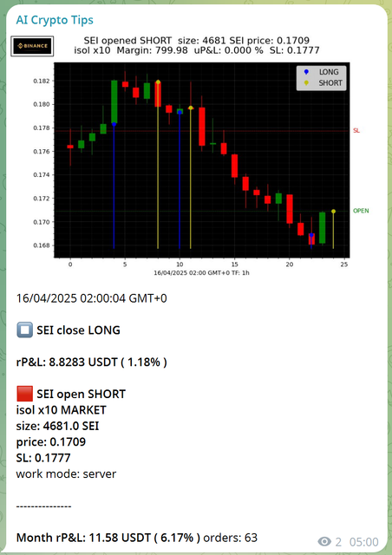Viewport: 392px width, 555px height.
Task: Click the yellow SHORT dot in chart legend
Action: [x=306, y=83]
